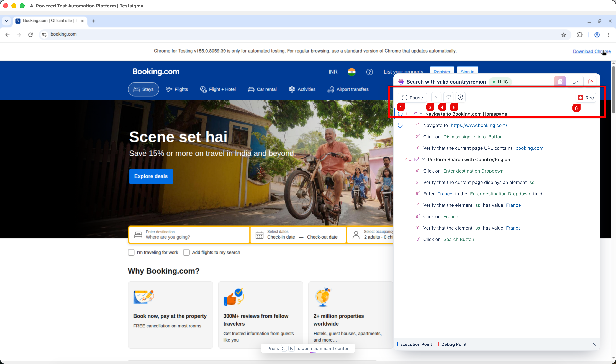Collapse Perform Search with Country/Region group
This screenshot has height=364, width=616.
point(423,159)
